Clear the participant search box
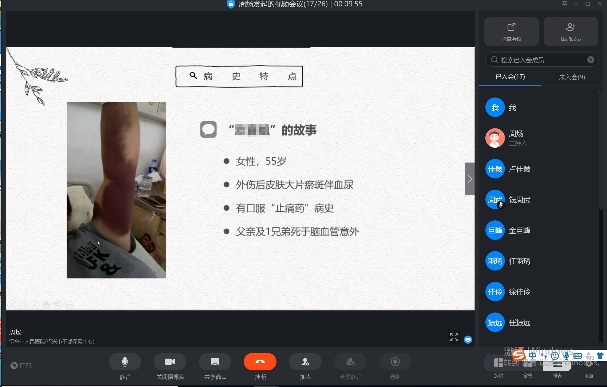This screenshot has width=607, height=387. tap(590, 60)
